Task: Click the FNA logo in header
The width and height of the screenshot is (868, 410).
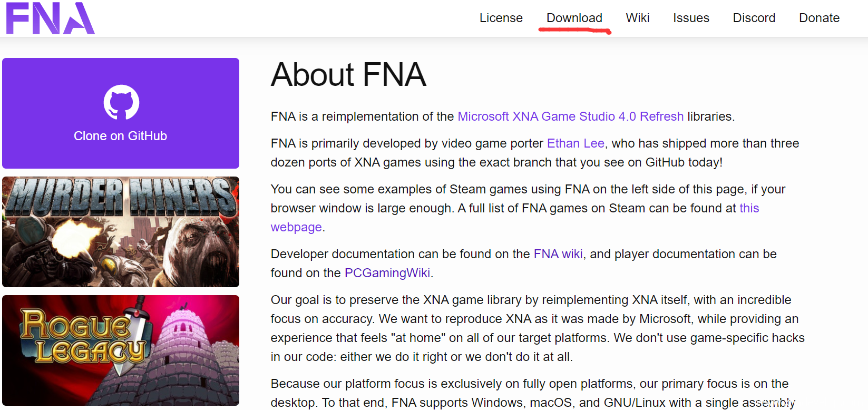Action: tap(50, 18)
